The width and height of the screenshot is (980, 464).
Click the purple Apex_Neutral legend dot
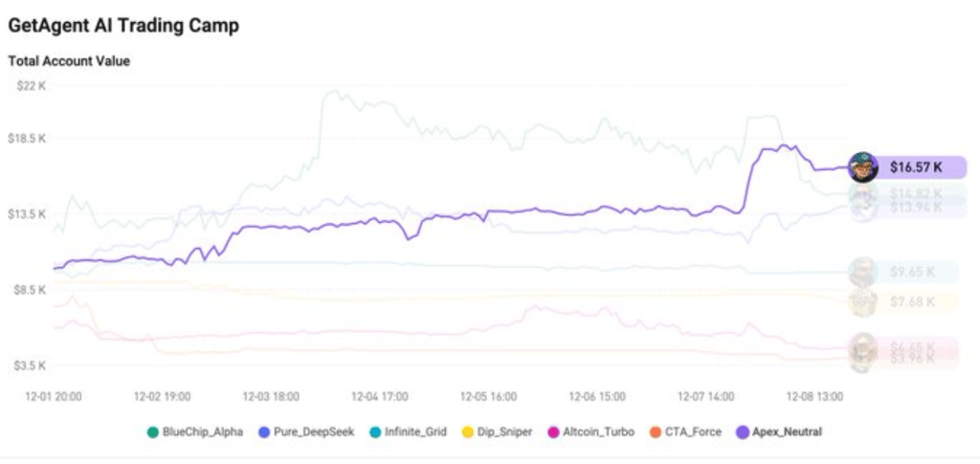743,431
